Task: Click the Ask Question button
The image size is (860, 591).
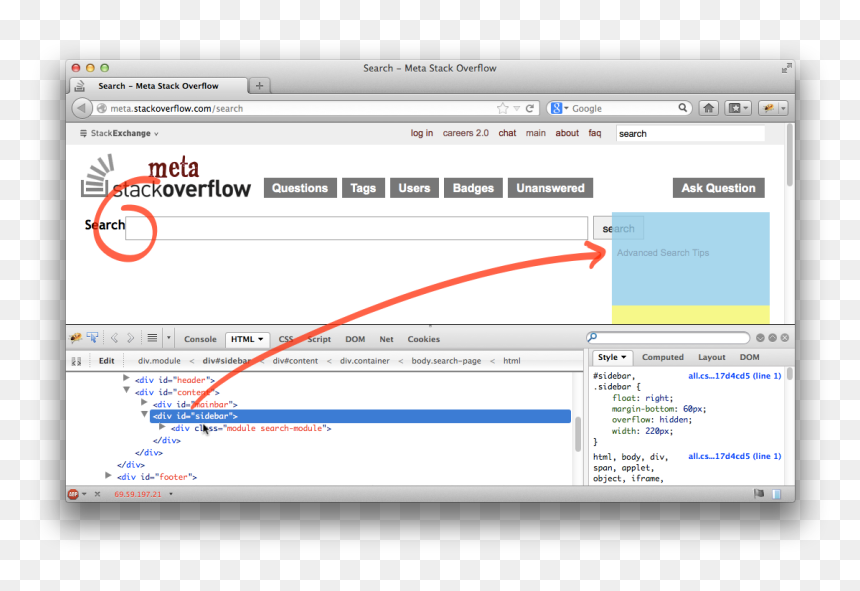Action: (x=718, y=188)
